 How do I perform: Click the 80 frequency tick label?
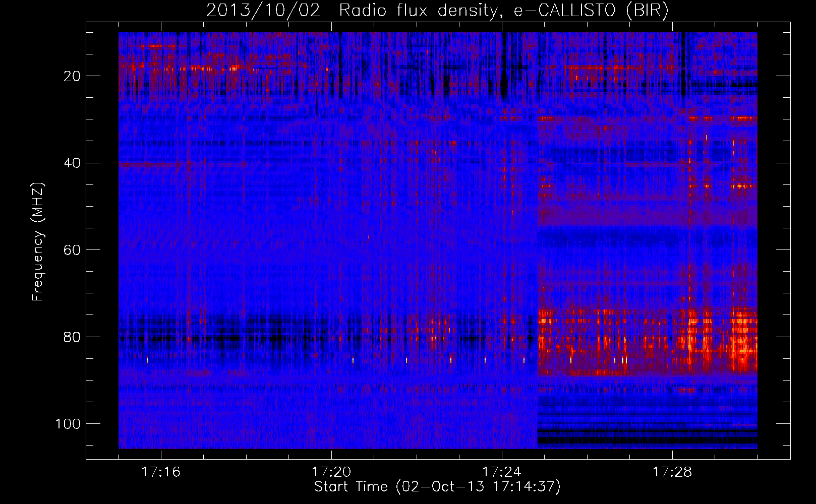click(72, 337)
